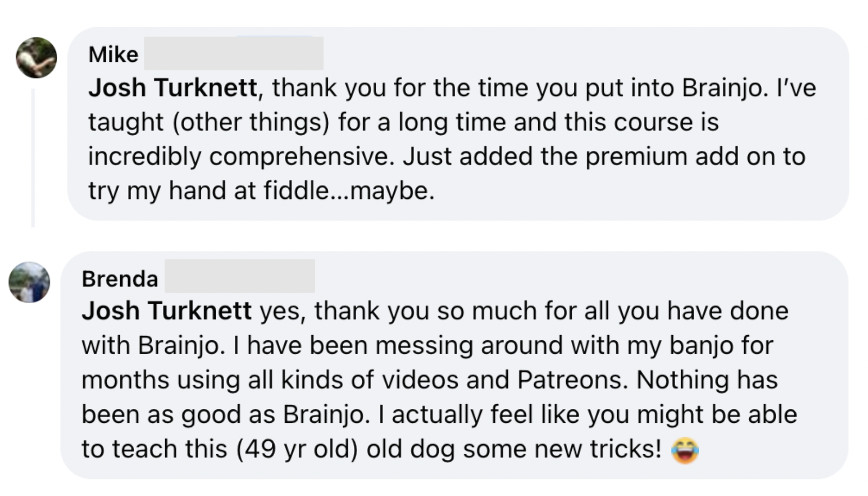Click the word Brainjo in Mike's comment
Screen dimensions: 868x496
point(721,88)
